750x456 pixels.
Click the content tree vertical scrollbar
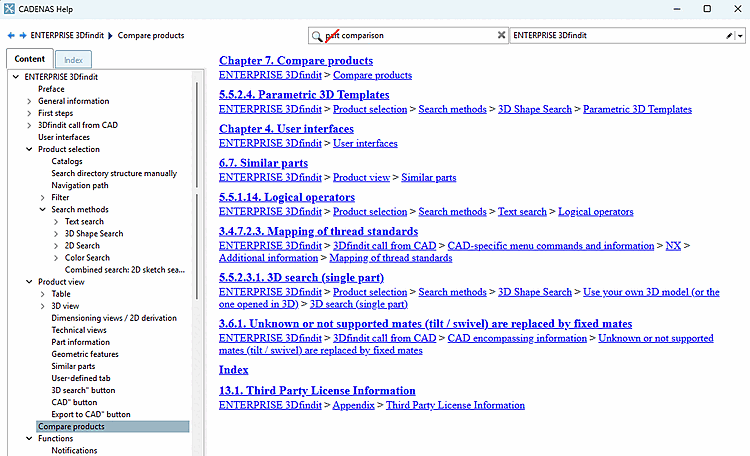pos(197,191)
